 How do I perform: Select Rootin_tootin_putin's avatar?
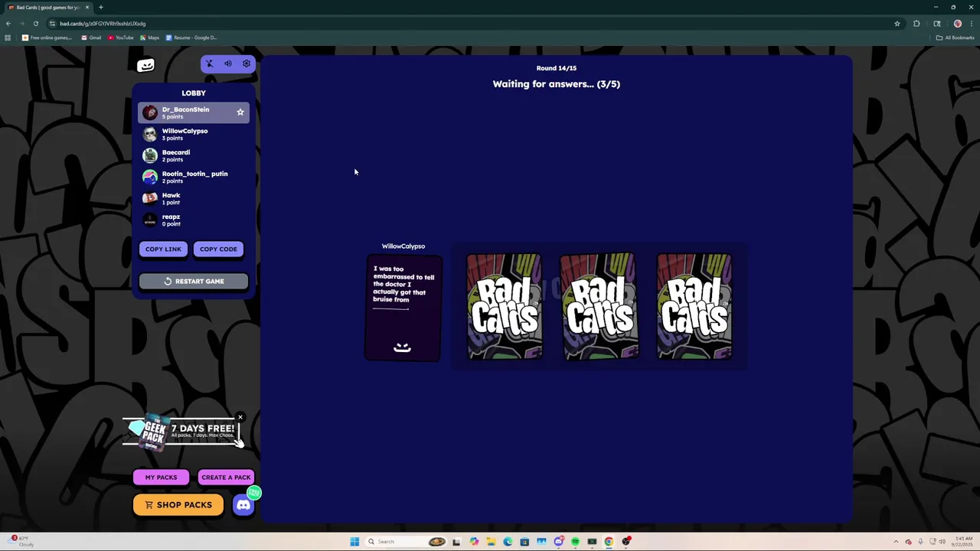pyautogui.click(x=150, y=177)
